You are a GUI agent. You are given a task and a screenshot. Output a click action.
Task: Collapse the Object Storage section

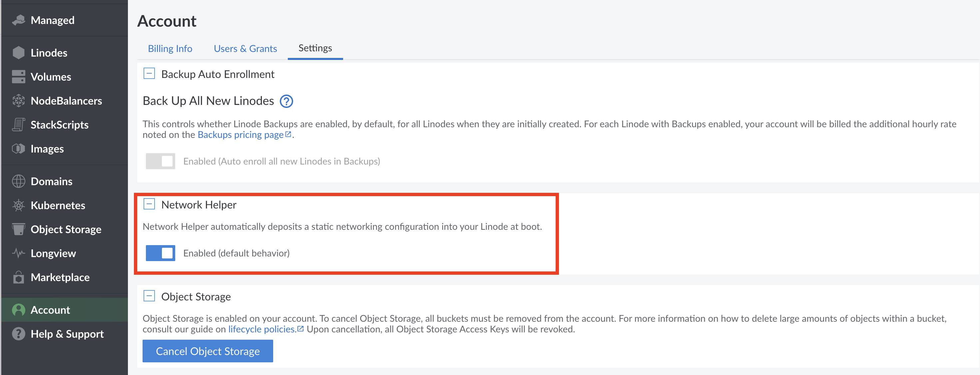click(x=150, y=296)
